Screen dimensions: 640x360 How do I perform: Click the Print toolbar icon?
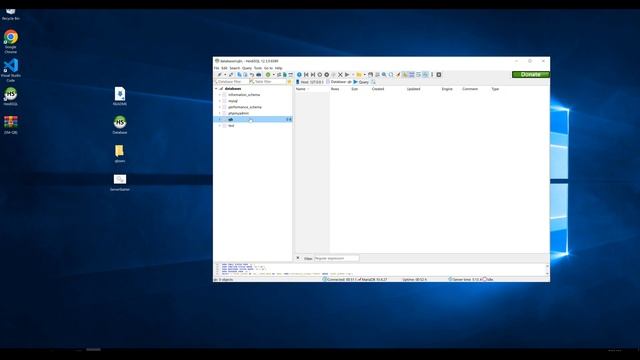point(258,75)
